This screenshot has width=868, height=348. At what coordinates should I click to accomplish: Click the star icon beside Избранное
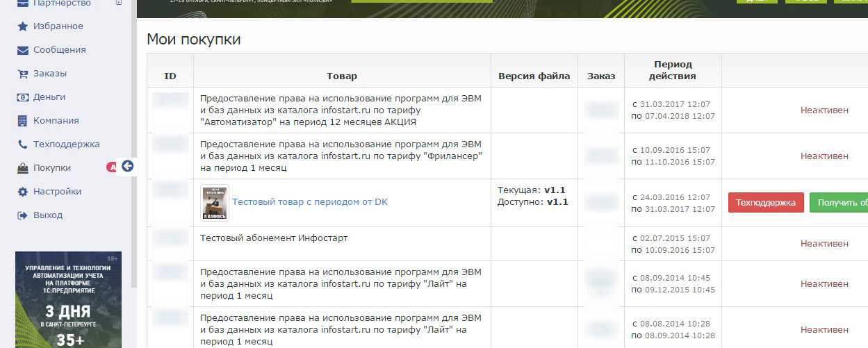tap(22, 26)
